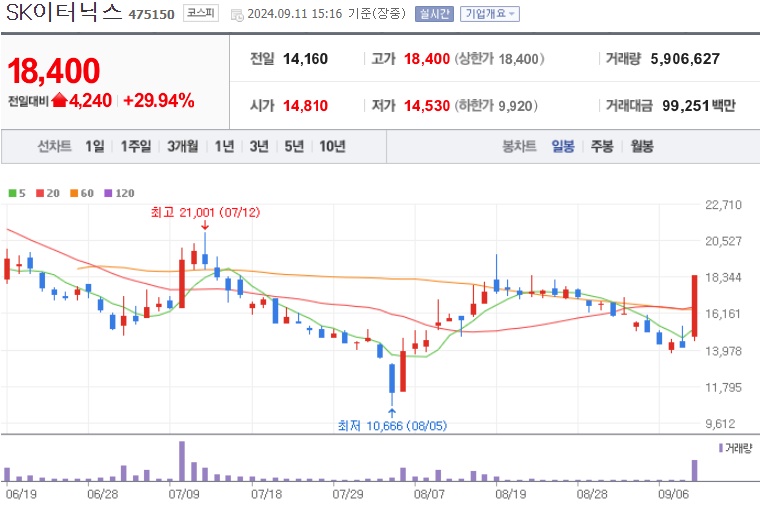Click the purple 120-day moving average legend
Image resolution: width=760 pixels, height=510 pixels.
click(x=119, y=193)
